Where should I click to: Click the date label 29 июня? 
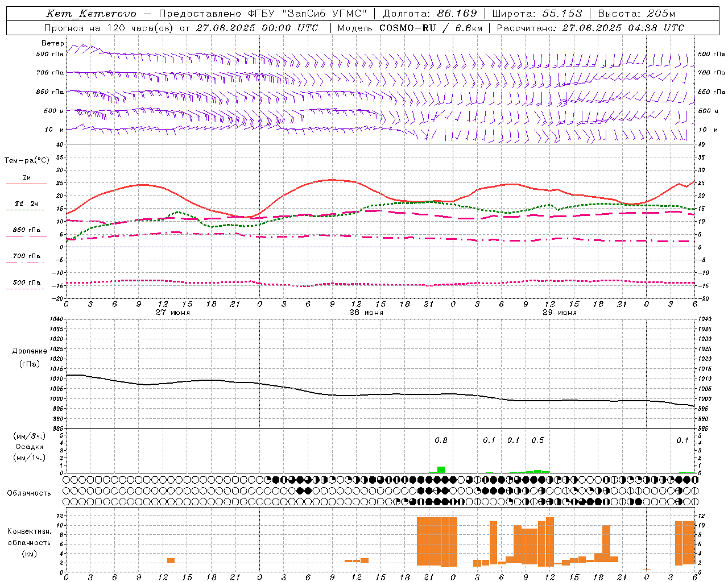[560, 312]
